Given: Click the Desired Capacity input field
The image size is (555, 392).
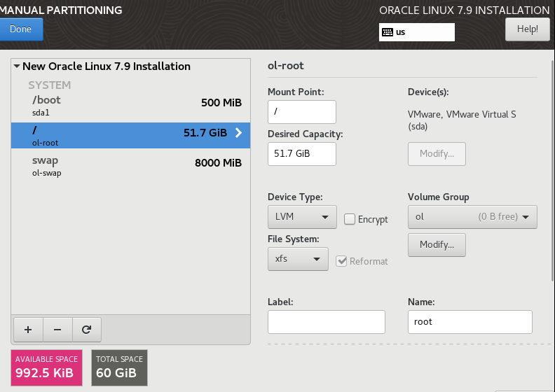Looking at the screenshot, I should 302,154.
